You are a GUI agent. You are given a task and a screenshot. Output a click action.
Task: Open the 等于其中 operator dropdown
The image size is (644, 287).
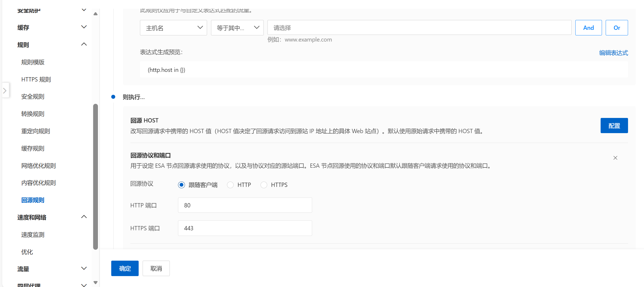point(237,28)
